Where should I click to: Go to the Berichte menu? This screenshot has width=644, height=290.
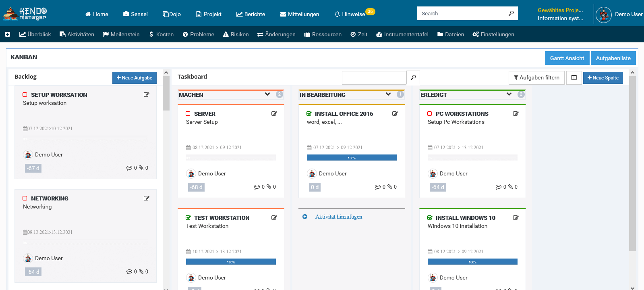click(251, 14)
